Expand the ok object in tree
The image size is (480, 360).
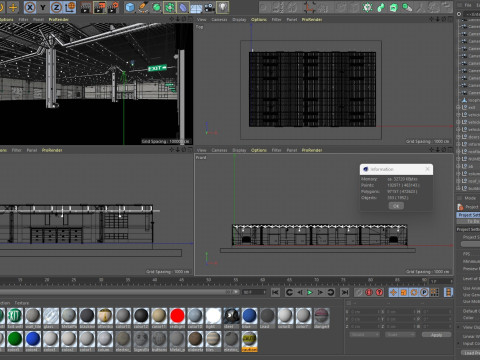pyautogui.click(x=458, y=166)
